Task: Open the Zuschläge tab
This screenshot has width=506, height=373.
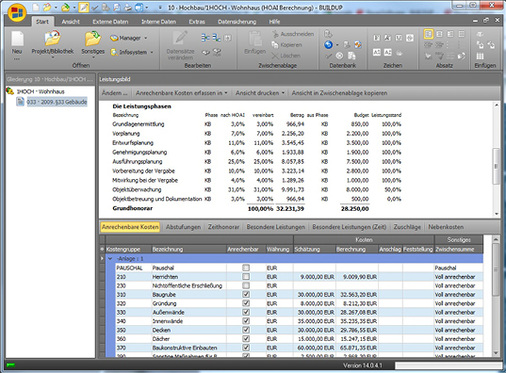Action: [x=407, y=227]
